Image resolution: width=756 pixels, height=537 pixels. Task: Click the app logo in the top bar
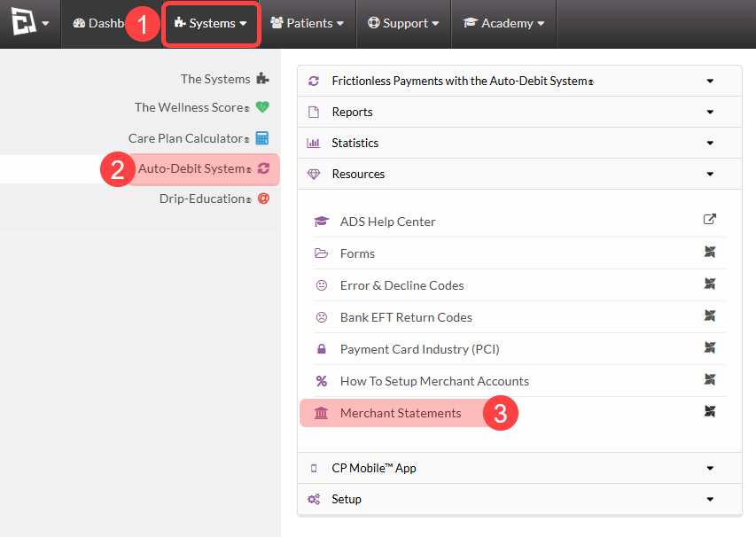click(24, 21)
